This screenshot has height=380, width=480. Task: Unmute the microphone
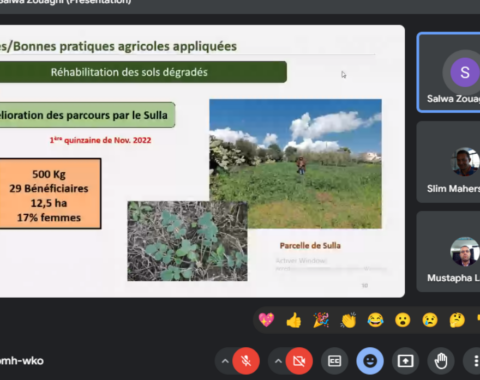pyautogui.click(x=246, y=361)
